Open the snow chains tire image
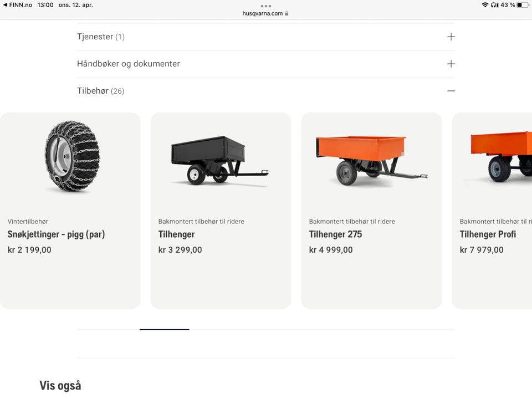The height and width of the screenshot is (399, 532). (x=72, y=156)
